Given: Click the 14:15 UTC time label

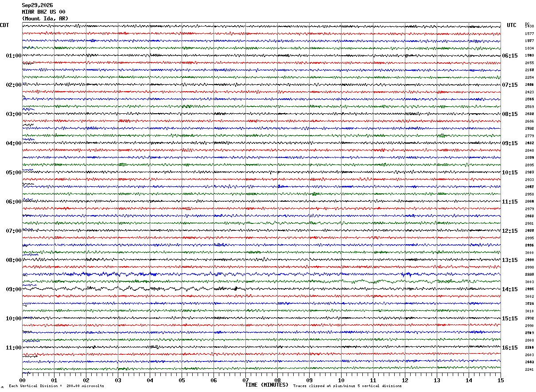Looking at the screenshot, I should (x=510, y=289).
